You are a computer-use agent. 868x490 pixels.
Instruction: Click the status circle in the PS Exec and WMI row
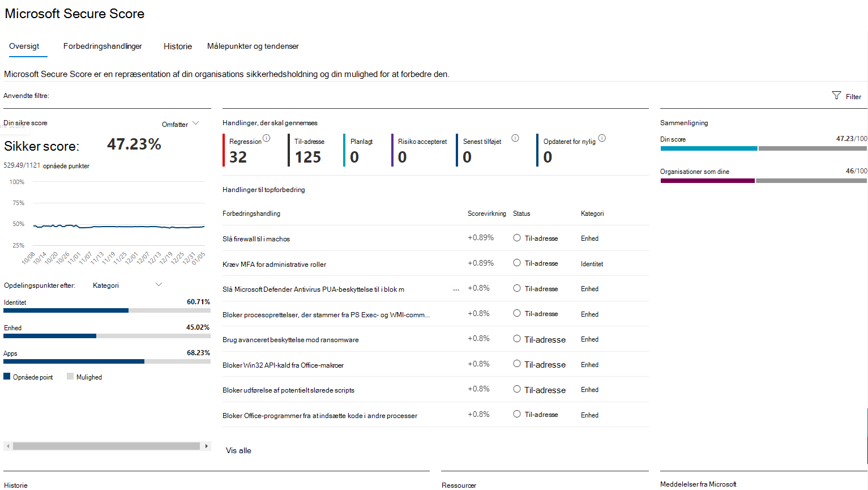(517, 313)
